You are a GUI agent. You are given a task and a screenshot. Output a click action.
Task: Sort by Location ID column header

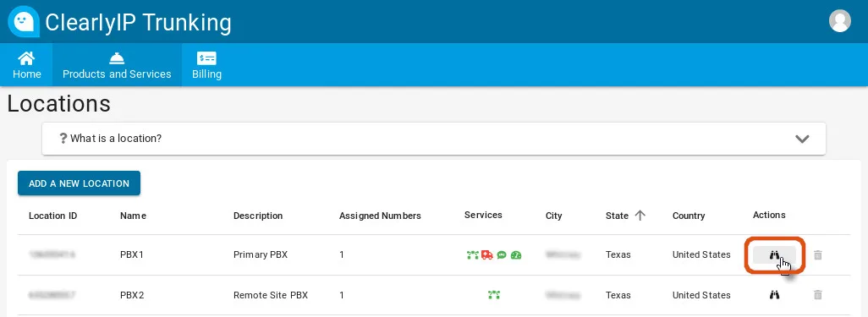pos(52,216)
